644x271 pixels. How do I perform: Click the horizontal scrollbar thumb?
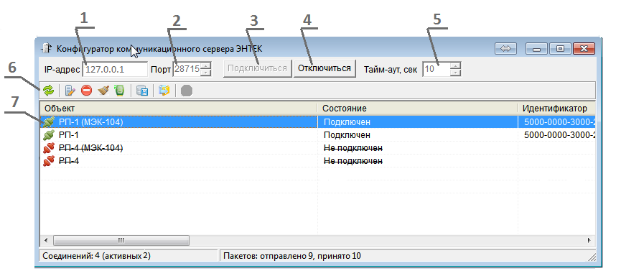click(x=121, y=240)
